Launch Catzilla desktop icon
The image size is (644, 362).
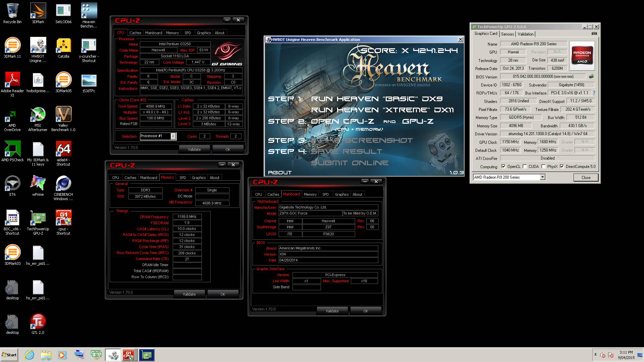(x=63, y=48)
